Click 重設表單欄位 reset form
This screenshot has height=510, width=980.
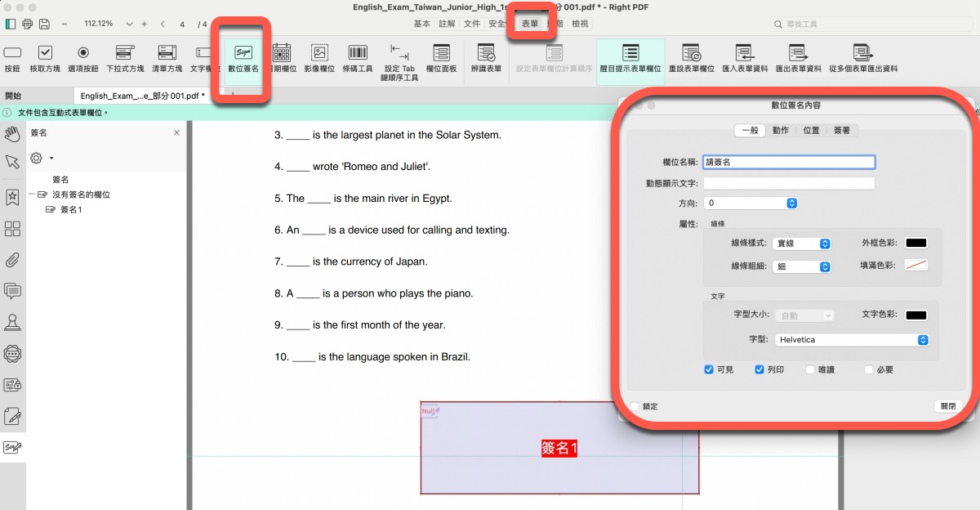point(691,59)
